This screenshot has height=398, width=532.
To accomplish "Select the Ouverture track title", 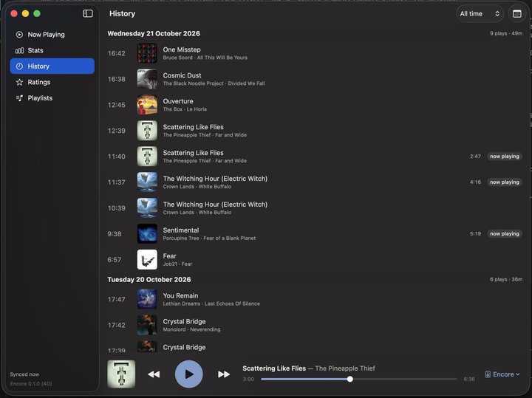I will (178, 101).
